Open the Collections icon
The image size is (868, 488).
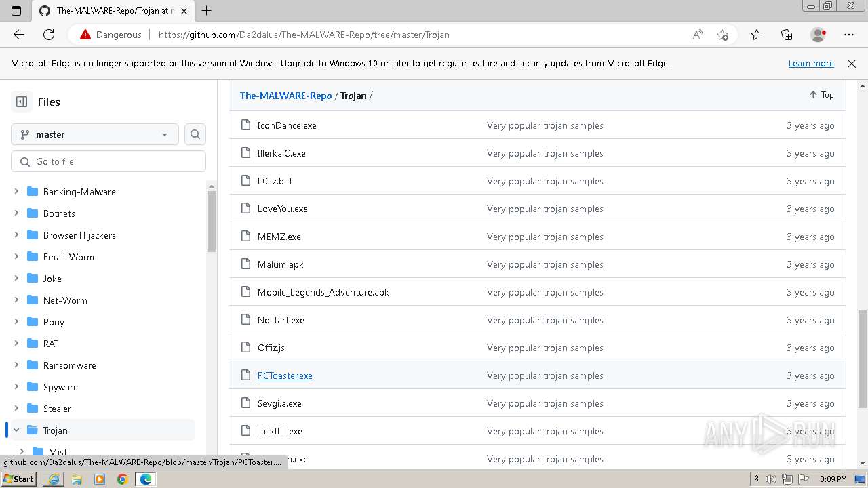point(787,35)
